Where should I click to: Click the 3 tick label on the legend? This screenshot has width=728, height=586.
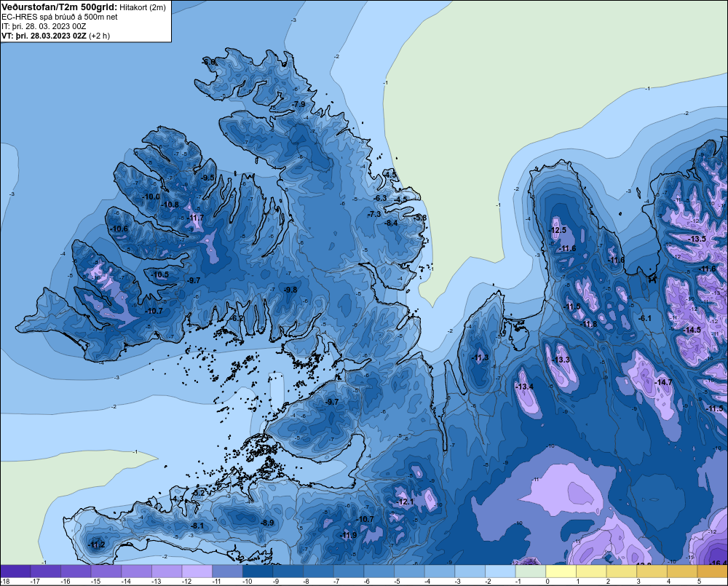[638, 582]
